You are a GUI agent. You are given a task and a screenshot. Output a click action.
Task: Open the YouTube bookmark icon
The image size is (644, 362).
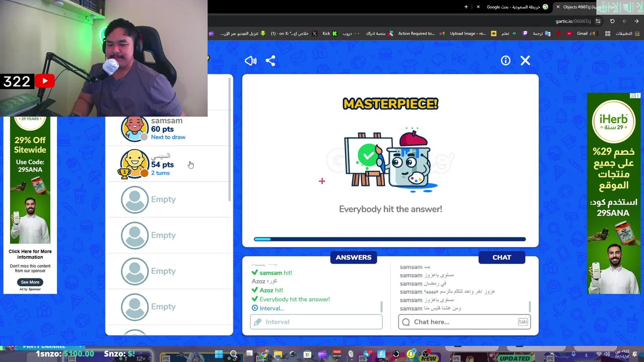(x=569, y=34)
